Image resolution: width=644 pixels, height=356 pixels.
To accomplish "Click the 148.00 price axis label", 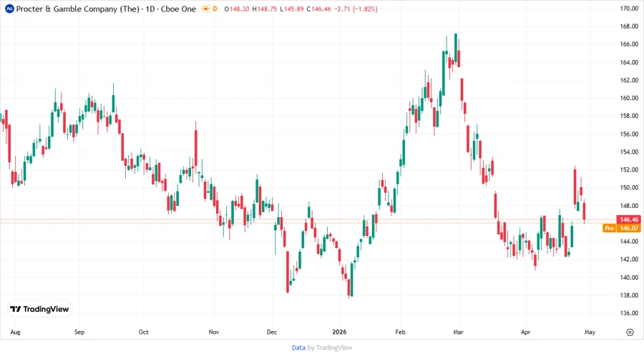I will coord(629,205).
